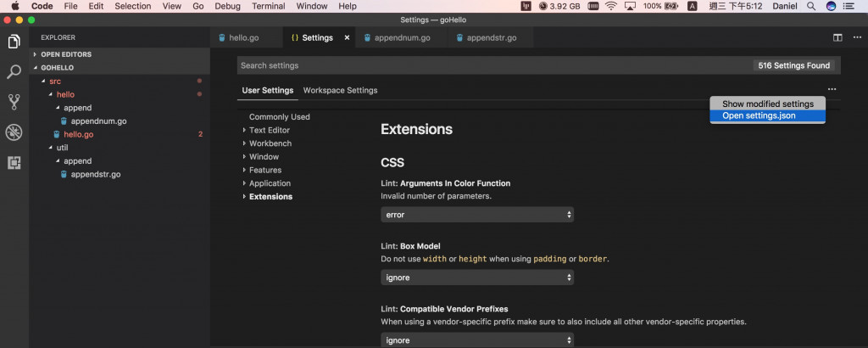The height and width of the screenshot is (348, 868).
Task: Open the Search view icon
Action: coord(14,72)
